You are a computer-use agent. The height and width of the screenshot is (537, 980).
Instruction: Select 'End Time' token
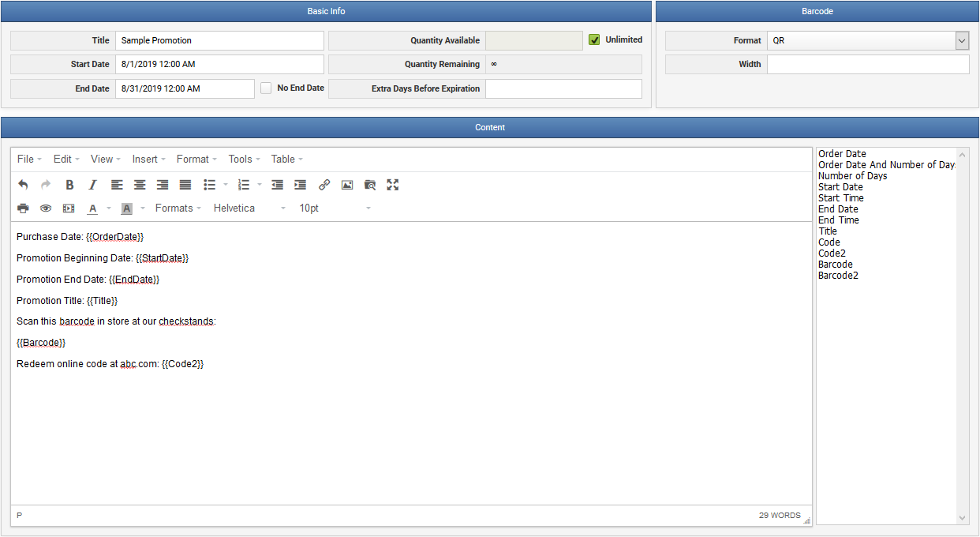tap(839, 220)
